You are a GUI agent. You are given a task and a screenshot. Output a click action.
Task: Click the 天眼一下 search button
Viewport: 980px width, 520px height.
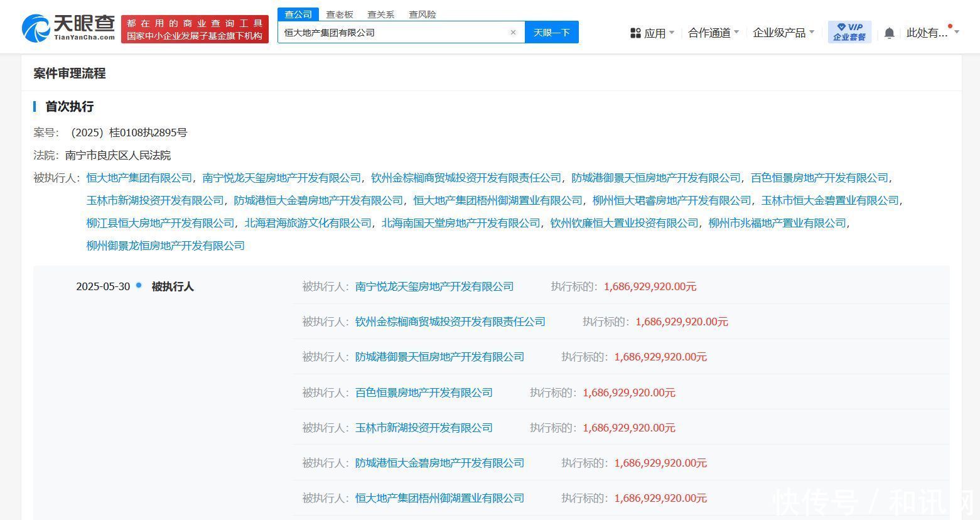pos(552,32)
